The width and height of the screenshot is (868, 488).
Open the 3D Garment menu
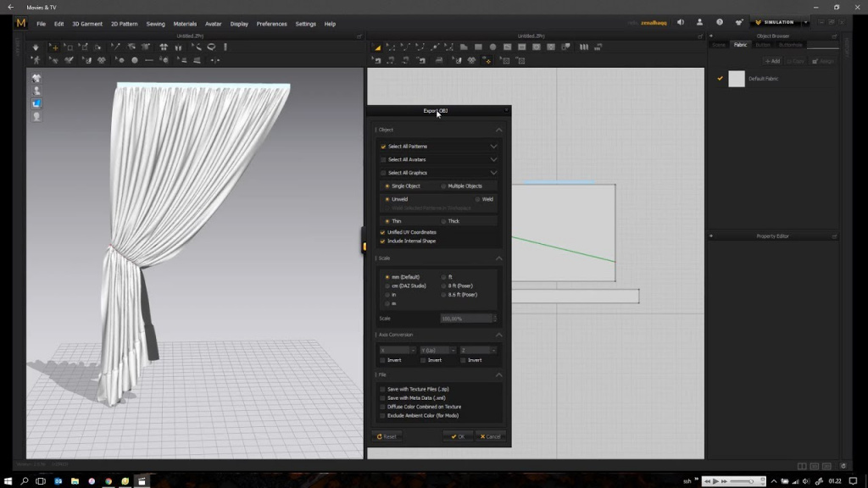pos(87,24)
